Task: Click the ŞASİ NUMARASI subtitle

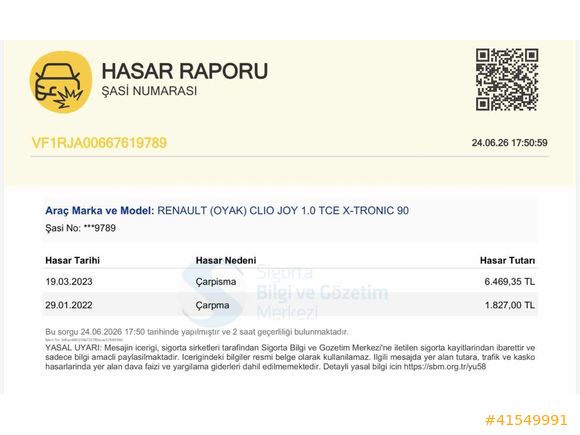Action: click(149, 91)
